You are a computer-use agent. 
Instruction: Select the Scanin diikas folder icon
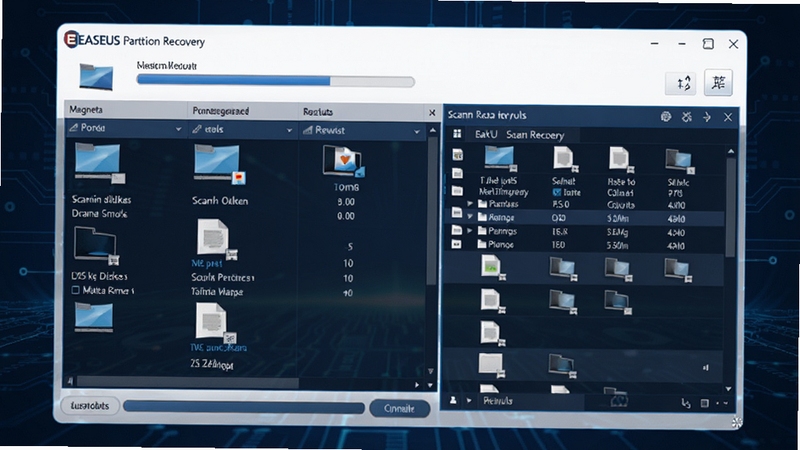pyautogui.click(x=98, y=163)
